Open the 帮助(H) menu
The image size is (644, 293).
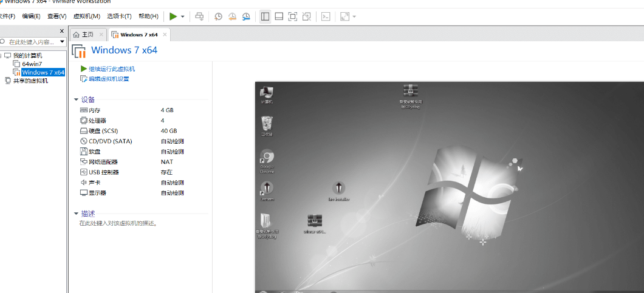148,16
